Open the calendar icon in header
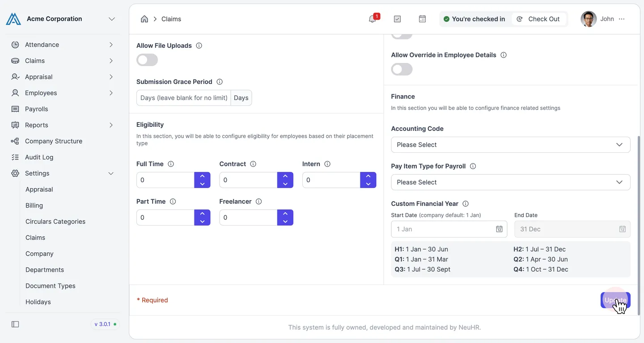Viewport: 644px width, 343px height. 422,19
